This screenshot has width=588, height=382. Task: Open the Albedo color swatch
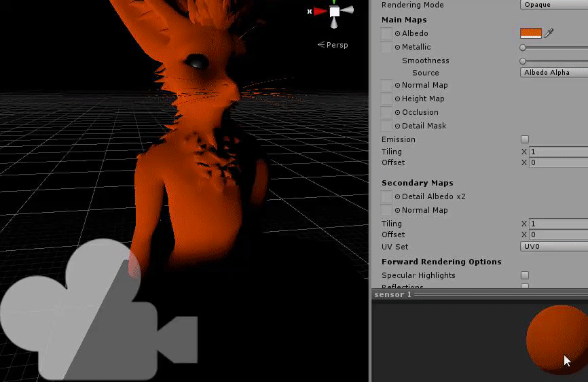tap(530, 33)
